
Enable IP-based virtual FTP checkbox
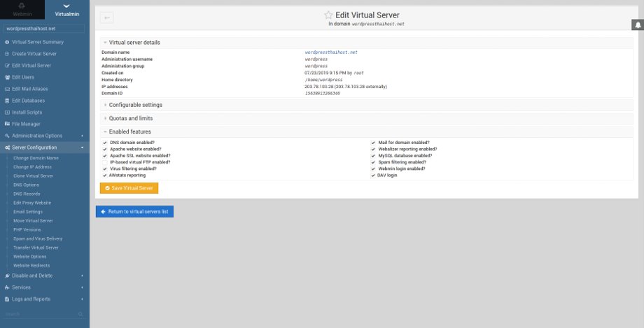pos(104,162)
